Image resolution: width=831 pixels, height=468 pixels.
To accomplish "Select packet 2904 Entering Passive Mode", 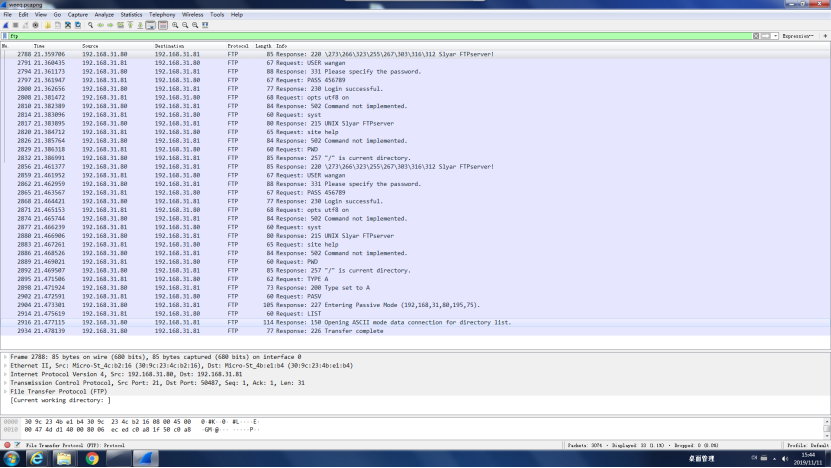I will click(415, 305).
